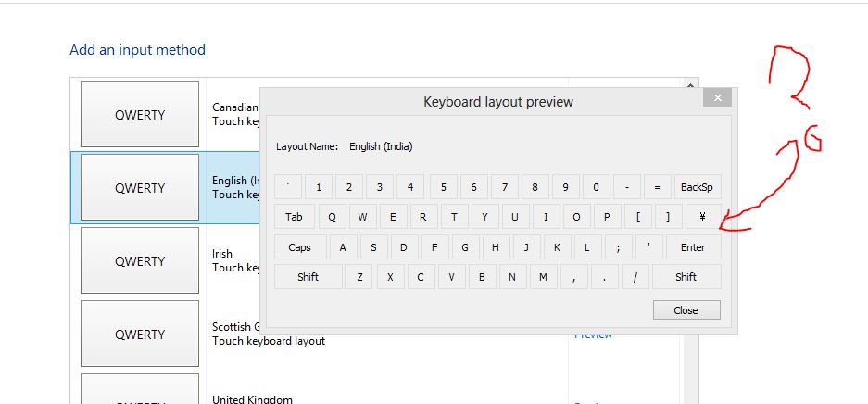Click the K key
This screenshot has width=868, height=404.
558,247
